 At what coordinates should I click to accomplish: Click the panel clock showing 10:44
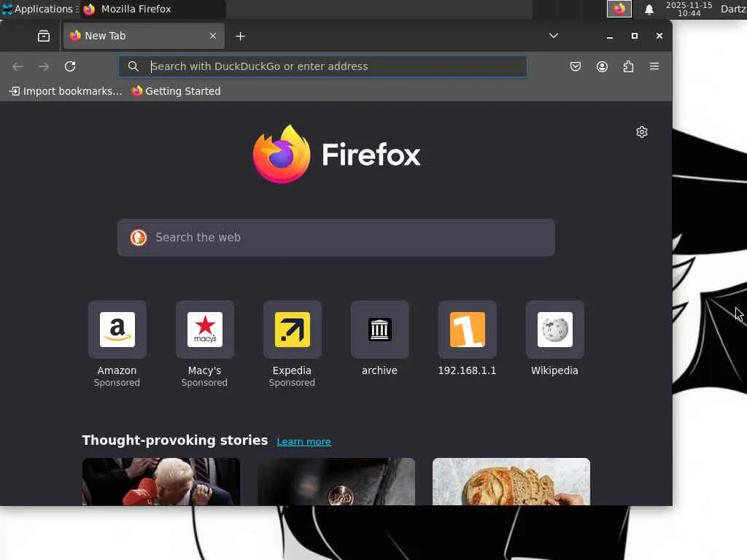tap(689, 9)
